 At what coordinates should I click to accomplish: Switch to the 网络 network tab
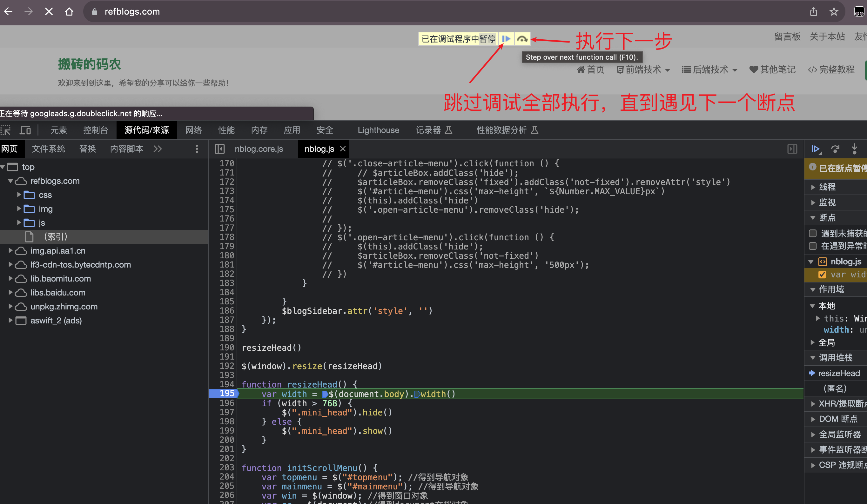point(194,130)
